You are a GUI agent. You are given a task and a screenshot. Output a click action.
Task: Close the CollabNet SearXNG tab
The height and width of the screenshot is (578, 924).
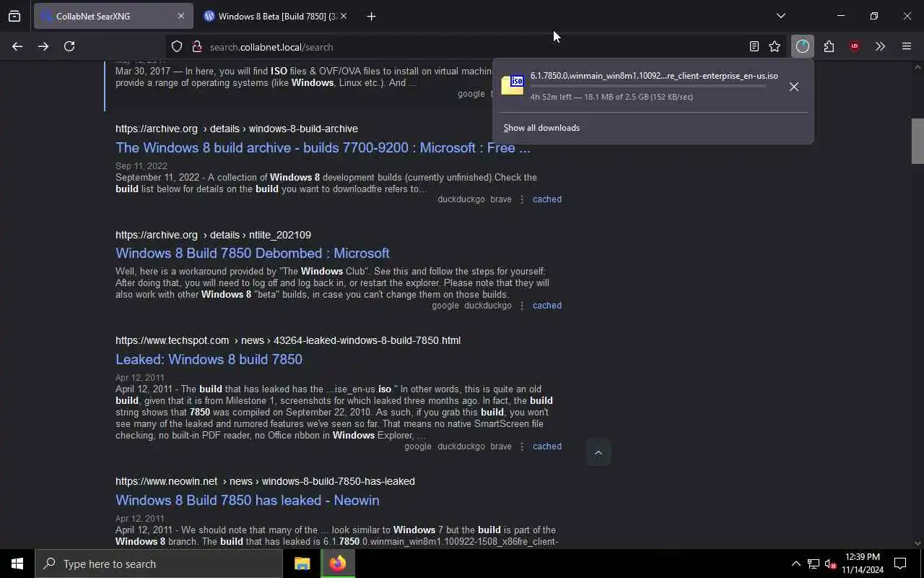coord(181,16)
